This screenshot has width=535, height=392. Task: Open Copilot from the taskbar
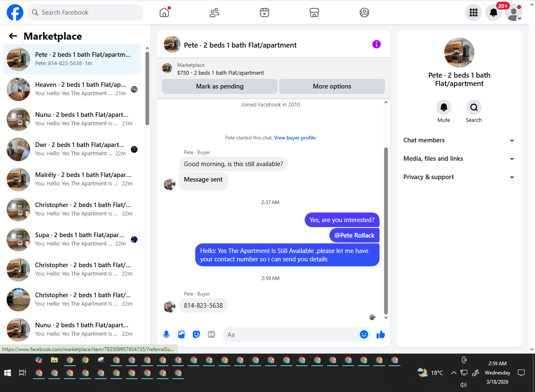pos(39,360)
